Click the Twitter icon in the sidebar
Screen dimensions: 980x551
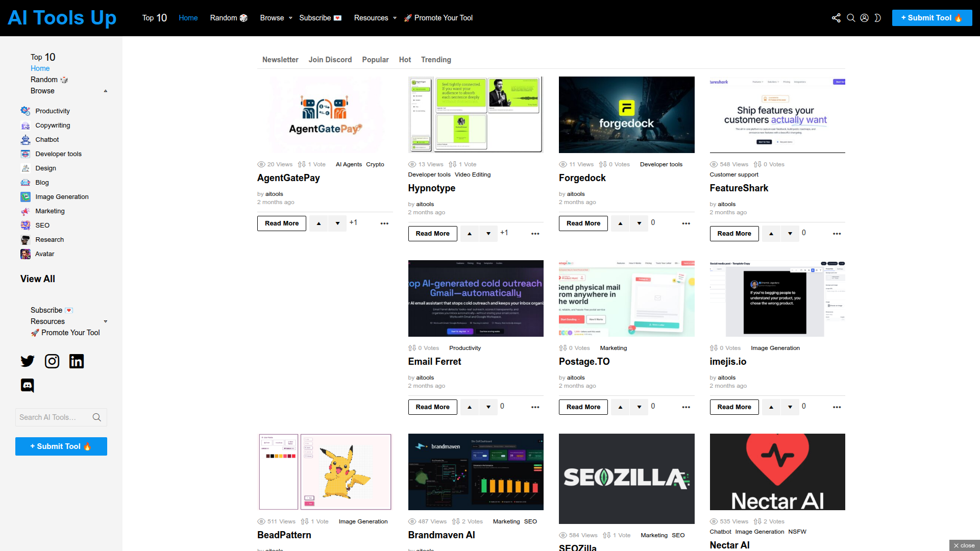coord(28,361)
